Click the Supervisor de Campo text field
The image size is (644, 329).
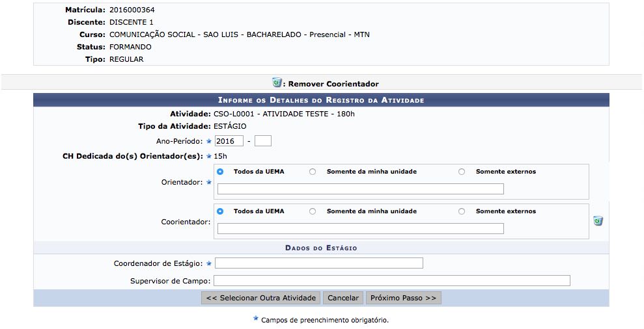point(391,281)
